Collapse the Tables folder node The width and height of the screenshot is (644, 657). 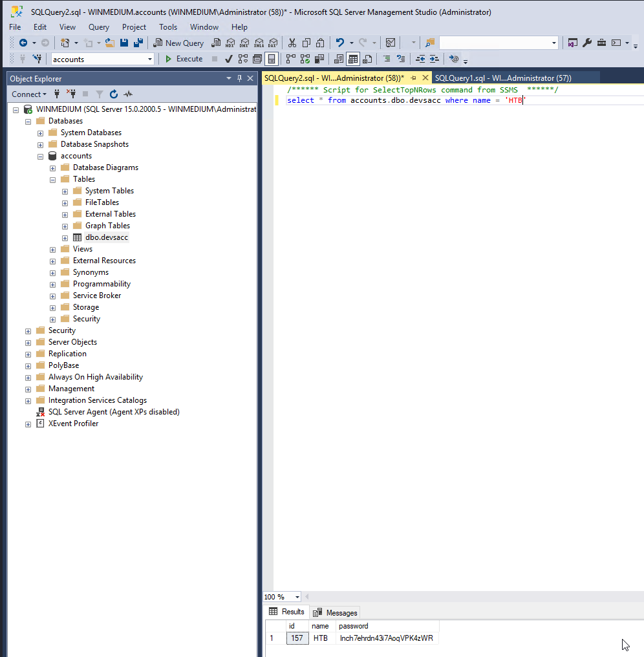(x=53, y=180)
